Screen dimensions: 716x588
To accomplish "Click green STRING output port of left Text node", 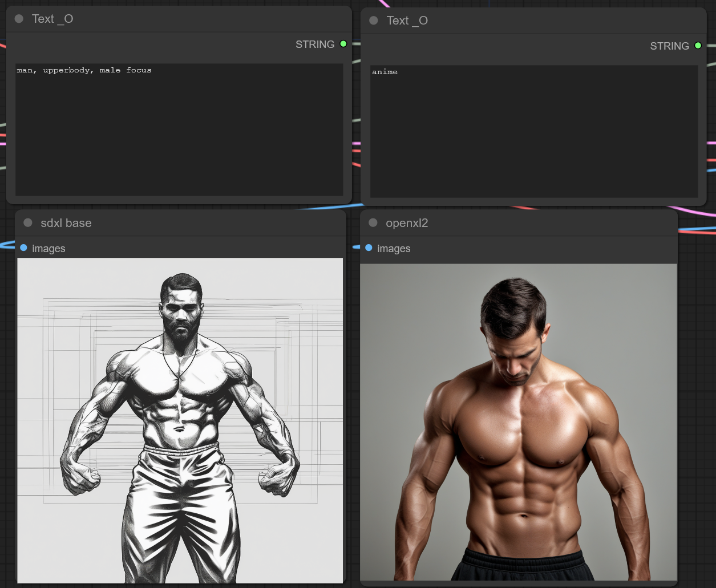I will (x=343, y=44).
